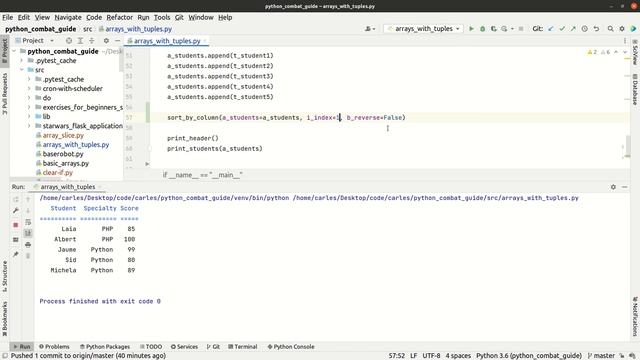
Task: Run with coverage icon in toolbar
Action: click(x=493, y=29)
